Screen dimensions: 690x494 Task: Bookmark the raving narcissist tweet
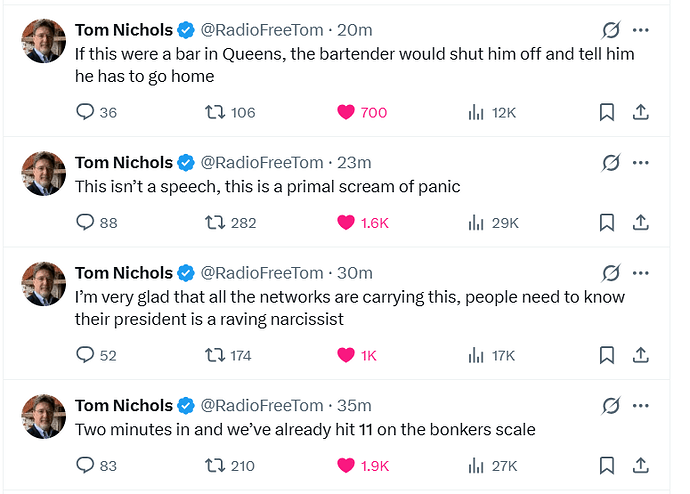click(606, 355)
